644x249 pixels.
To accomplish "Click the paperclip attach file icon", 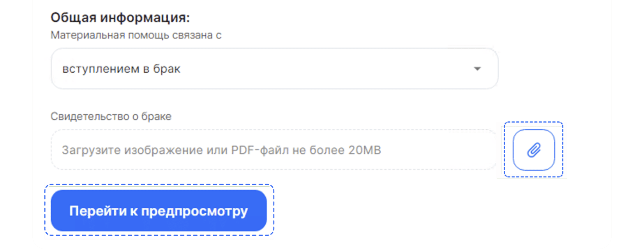I will click(x=534, y=150).
